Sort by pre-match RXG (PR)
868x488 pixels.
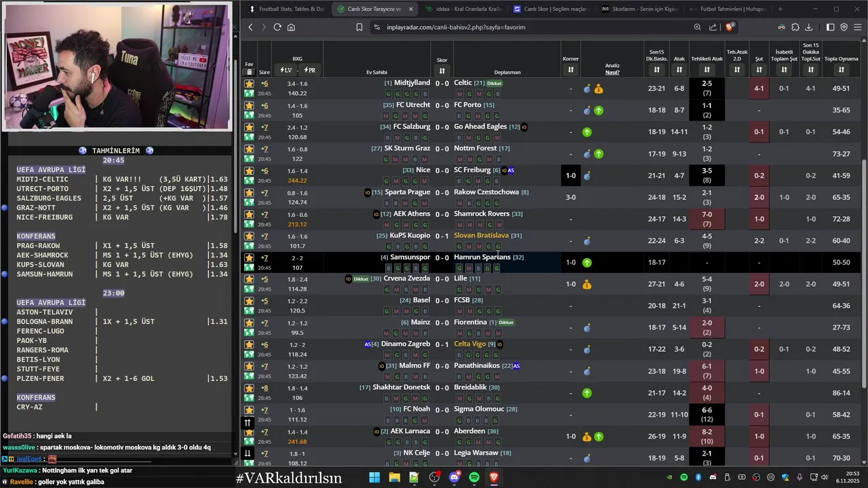pyautogui.click(x=309, y=70)
